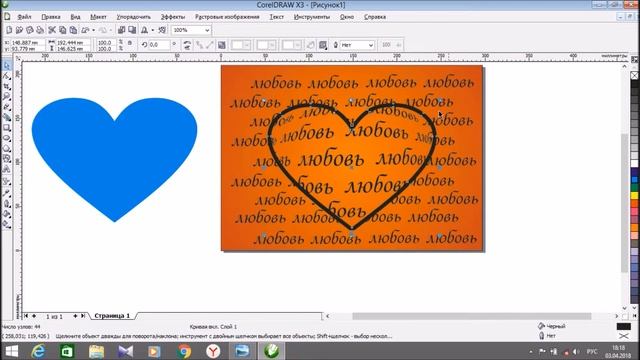Open Internet Explorer from the taskbar
The width and height of the screenshot is (640, 360).
tap(38, 351)
